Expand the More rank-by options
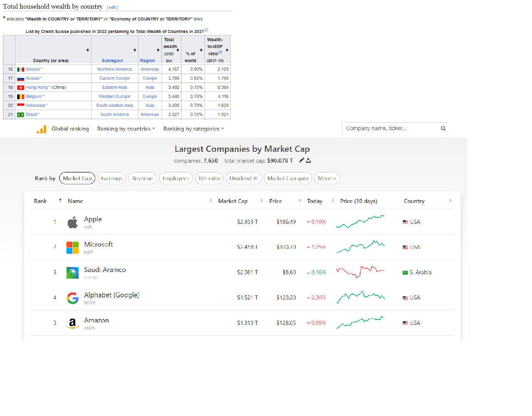This screenshot has height=416, width=532. click(x=327, y=178)
